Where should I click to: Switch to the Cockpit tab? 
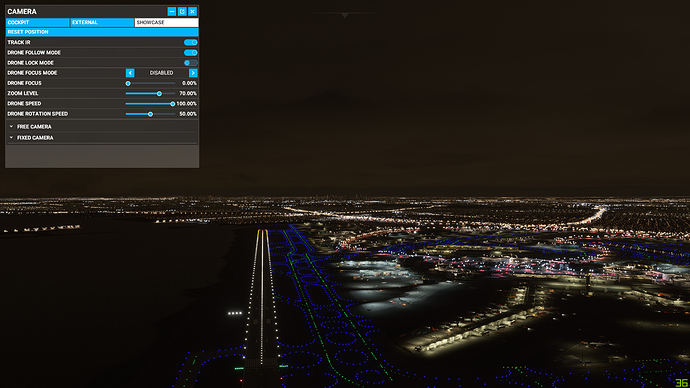[x=37, y=22]
